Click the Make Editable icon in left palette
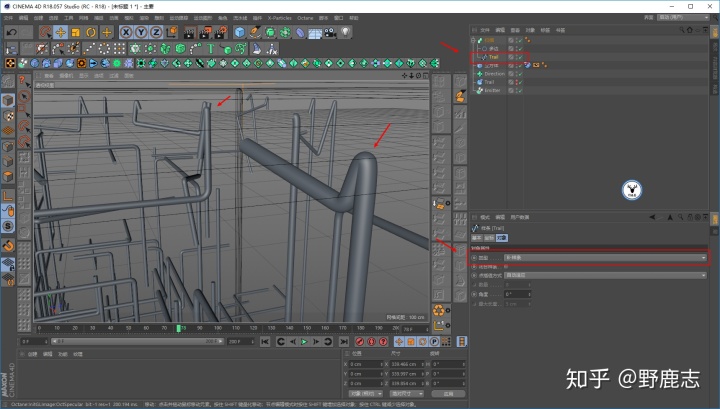The image size is (720, 409). 8,82
